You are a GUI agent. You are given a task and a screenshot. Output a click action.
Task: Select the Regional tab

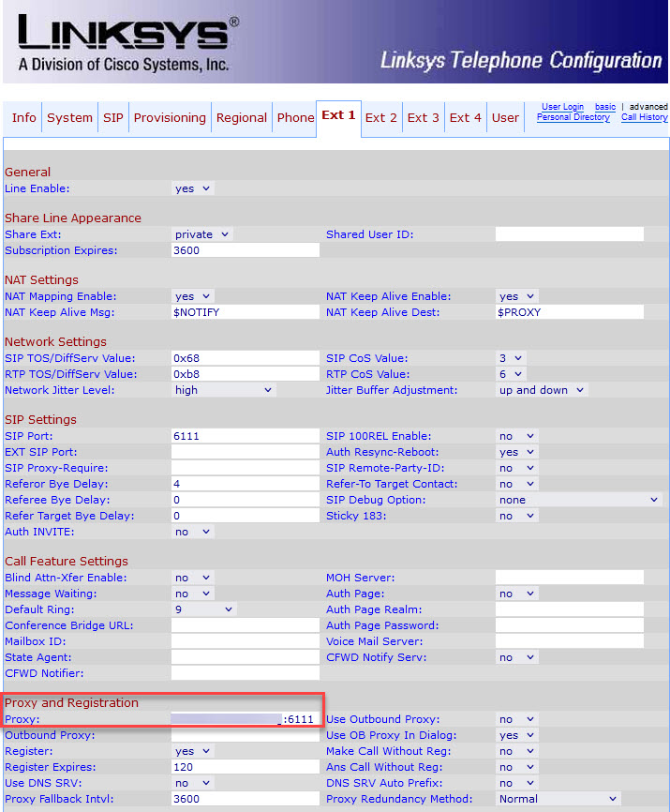click(242, 118)
